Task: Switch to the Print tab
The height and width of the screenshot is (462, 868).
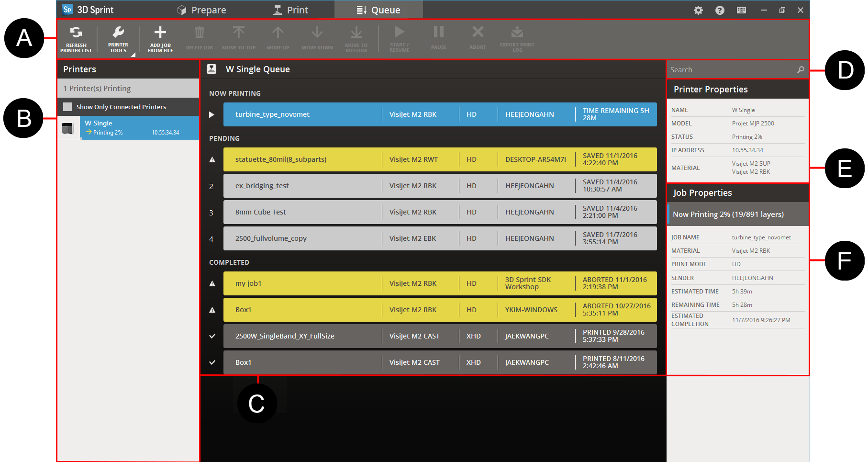Action: tap(290, 10)
